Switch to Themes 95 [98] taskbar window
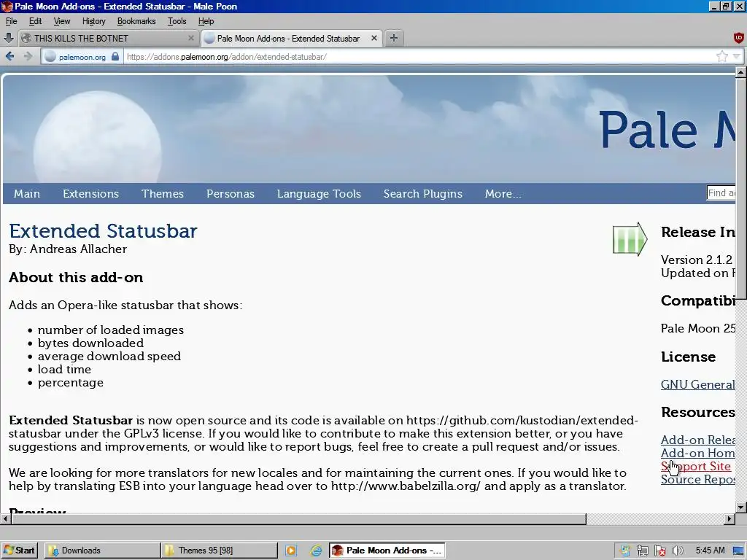The image size is (747, 560). tap(219, 551)
